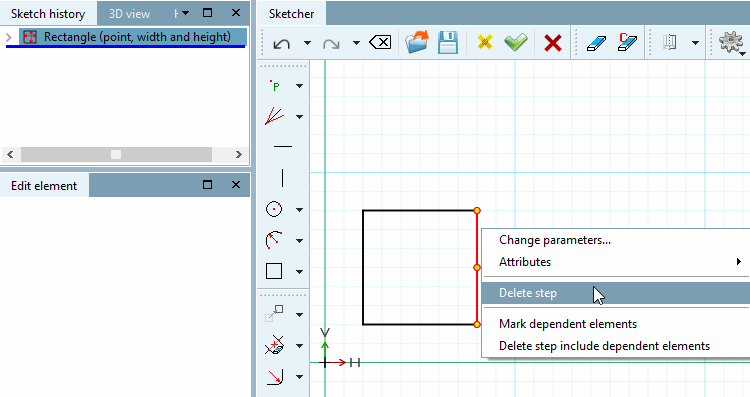Select the rectangle drawing tool
Image resolution: width=750 pixels, height=397 pixels.
[x=274, y=271]
